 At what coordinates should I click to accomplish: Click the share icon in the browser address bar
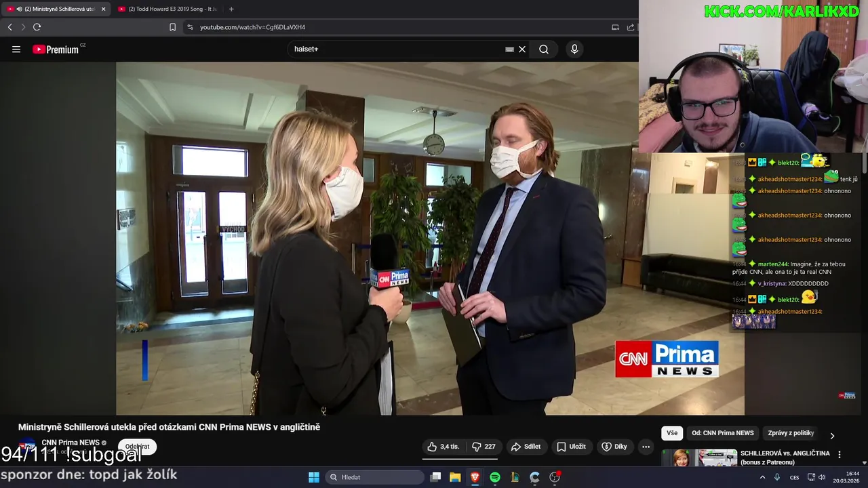click(x=631, y=27)
